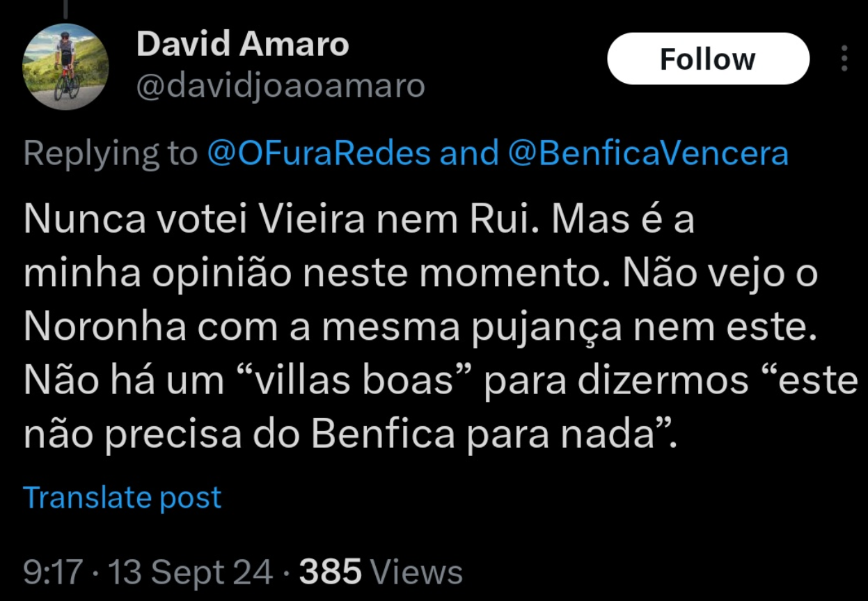Follow David Amaro
The height and width of the screenshot is (601, 868).
click(708, 59)
